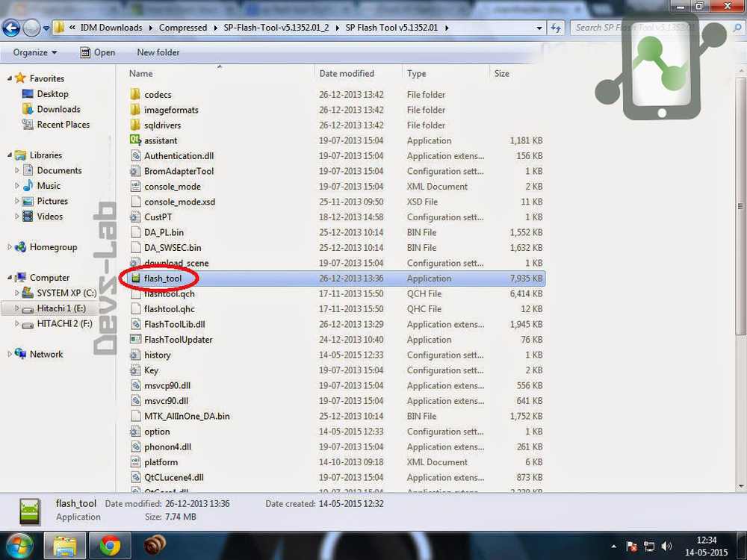This screenshot has height=560, width=747.
Task: Expand the SYSTEM XP (C:) drive node
Action: click(x=17, y=293)
